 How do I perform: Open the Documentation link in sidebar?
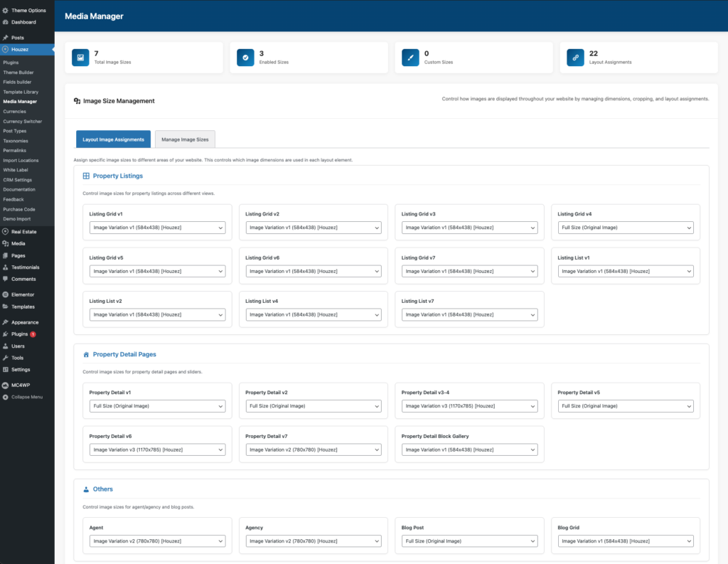coord(19,190)
